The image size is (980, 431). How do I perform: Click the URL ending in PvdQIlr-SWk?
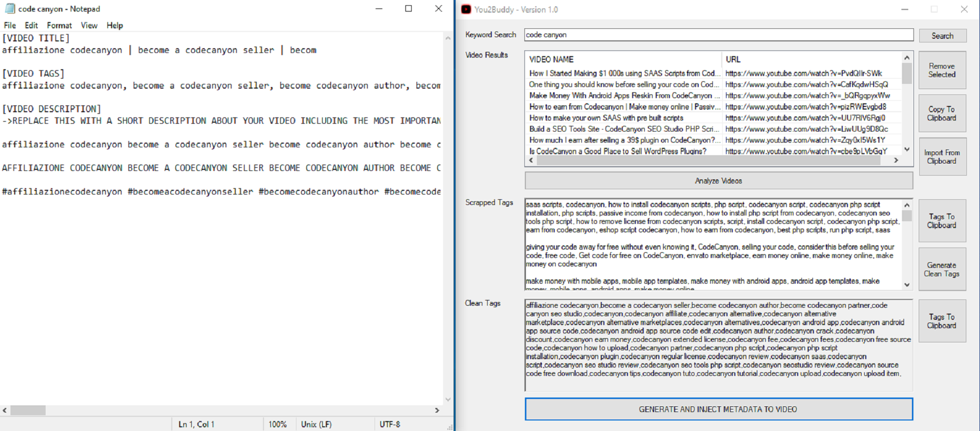pyautogui.click(x=803, y=73)
